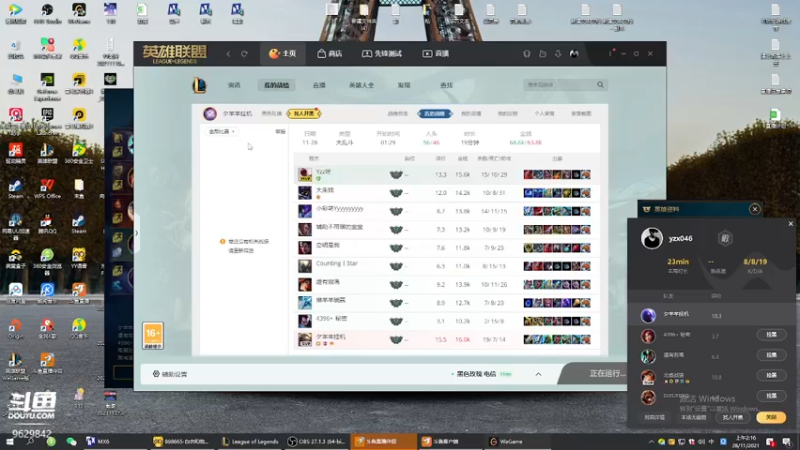Click the 4396 player row name

(331, 318)
